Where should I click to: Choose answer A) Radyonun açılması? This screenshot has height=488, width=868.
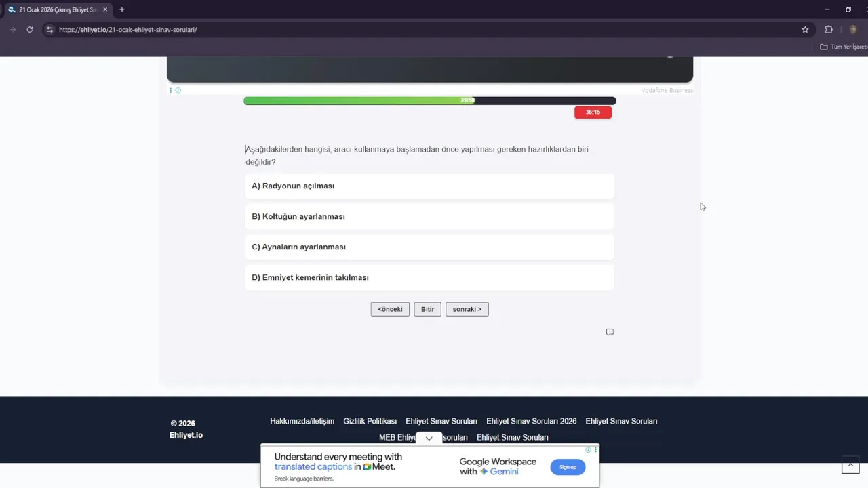point(429,186)
